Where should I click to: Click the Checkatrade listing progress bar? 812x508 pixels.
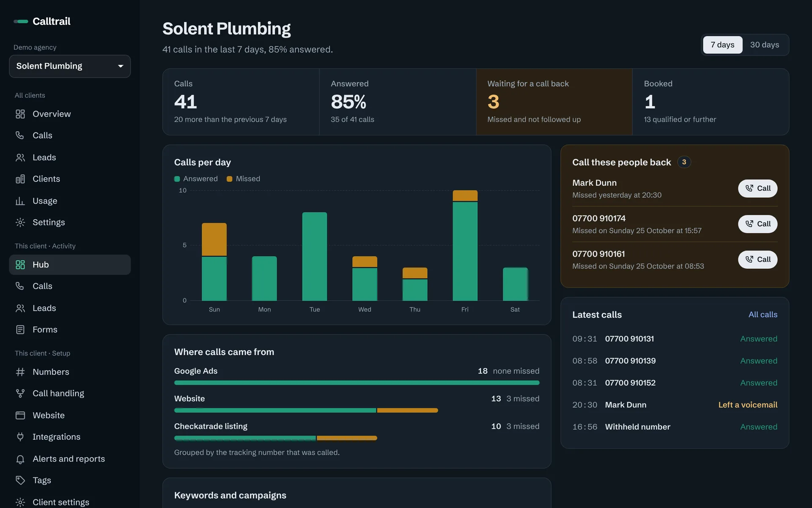(276, 438)
